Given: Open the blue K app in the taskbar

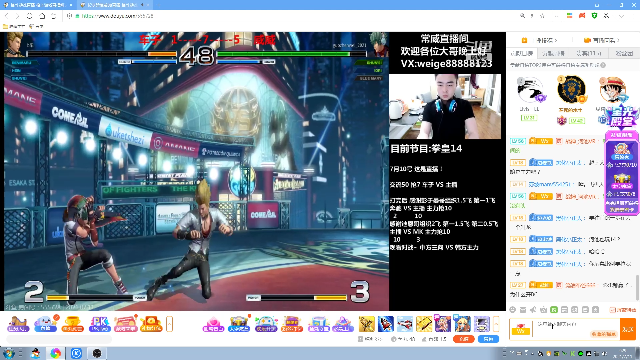Looking at the screenshot, I should [76, 353].
